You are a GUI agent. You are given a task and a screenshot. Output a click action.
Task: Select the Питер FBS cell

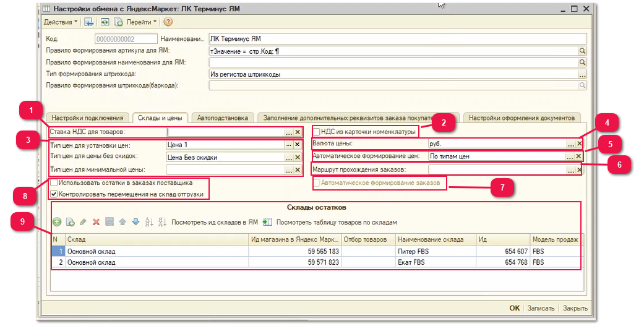coord(436,251)
